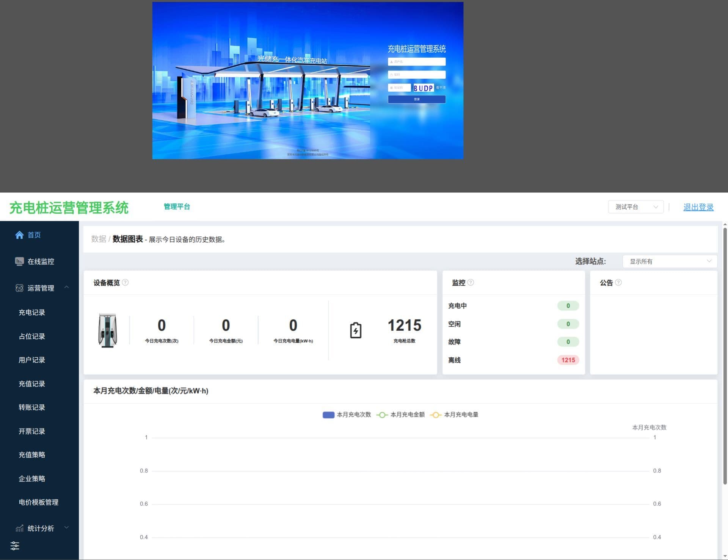Click the blue 本月充电次数 legend swatch

pos(328,415)
